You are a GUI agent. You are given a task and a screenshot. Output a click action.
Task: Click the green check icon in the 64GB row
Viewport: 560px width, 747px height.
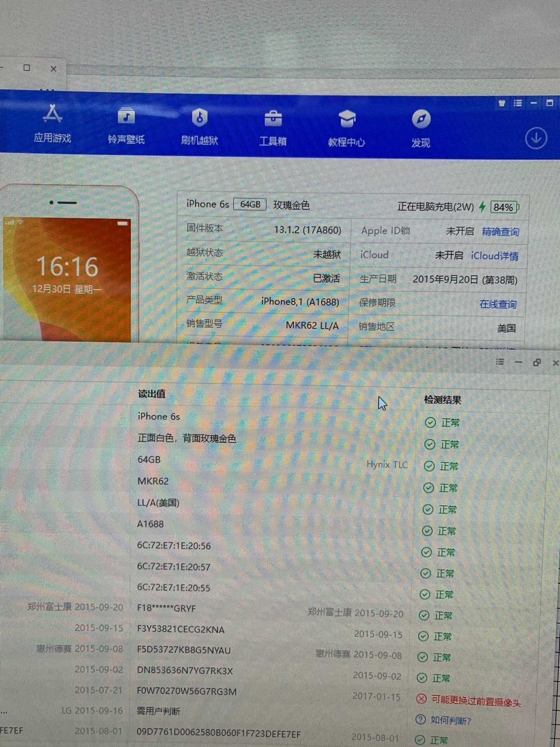coord(429,466)
